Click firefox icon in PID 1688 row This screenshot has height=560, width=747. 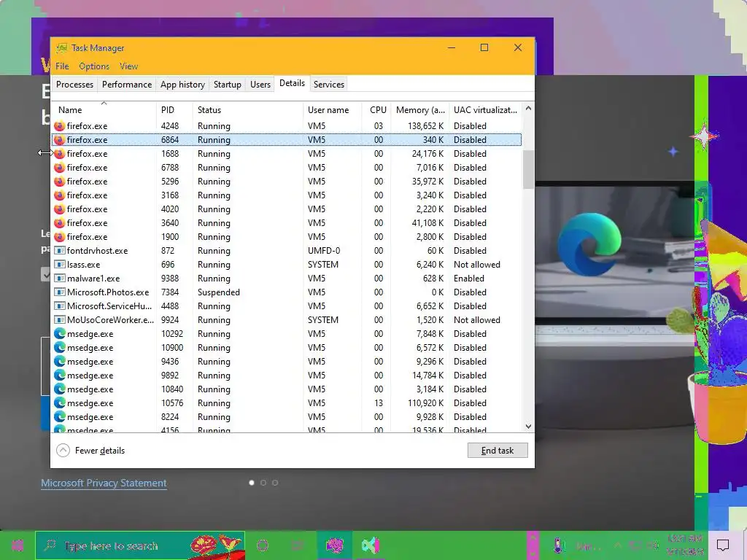point(60,154)
